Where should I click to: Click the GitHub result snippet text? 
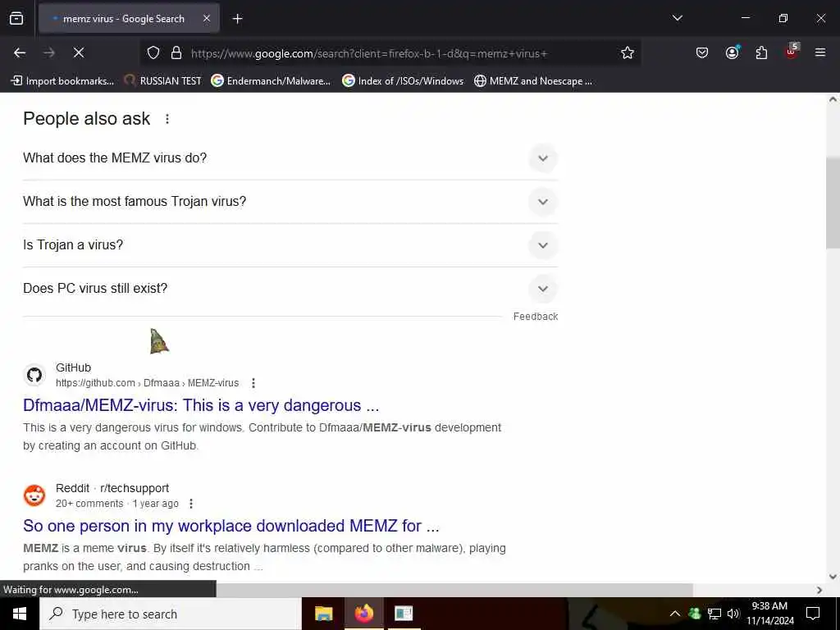click(x=262, y=436)
